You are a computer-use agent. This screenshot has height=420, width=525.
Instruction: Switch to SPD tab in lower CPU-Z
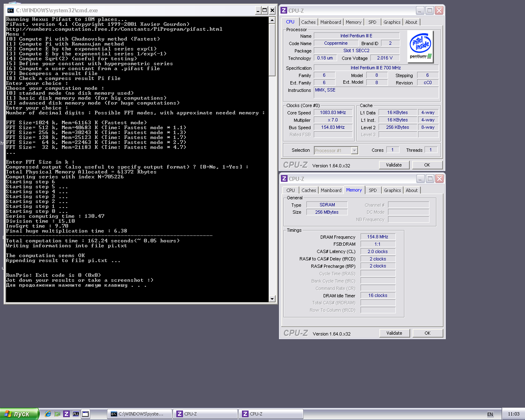click(373, 190)
